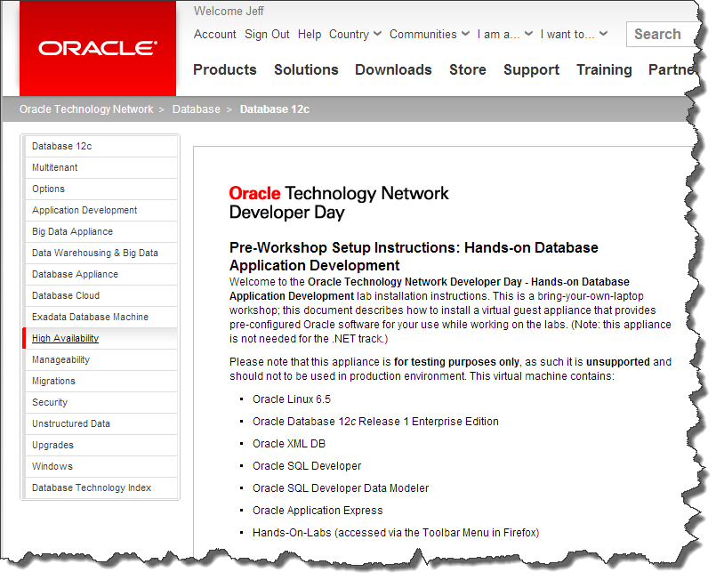Screen dimensions: 724x588
Task: Open the Account link
Action: click(214, 34)
